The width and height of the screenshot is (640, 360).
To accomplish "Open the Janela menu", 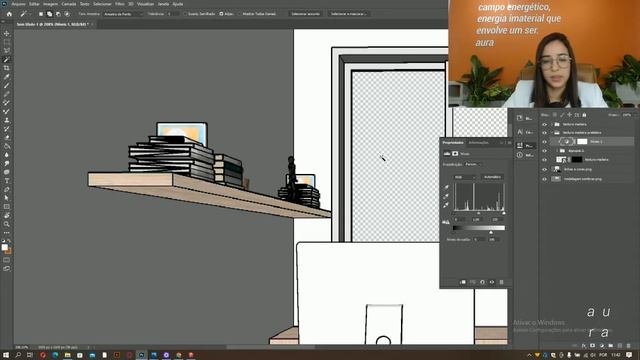I will [163, 4].
